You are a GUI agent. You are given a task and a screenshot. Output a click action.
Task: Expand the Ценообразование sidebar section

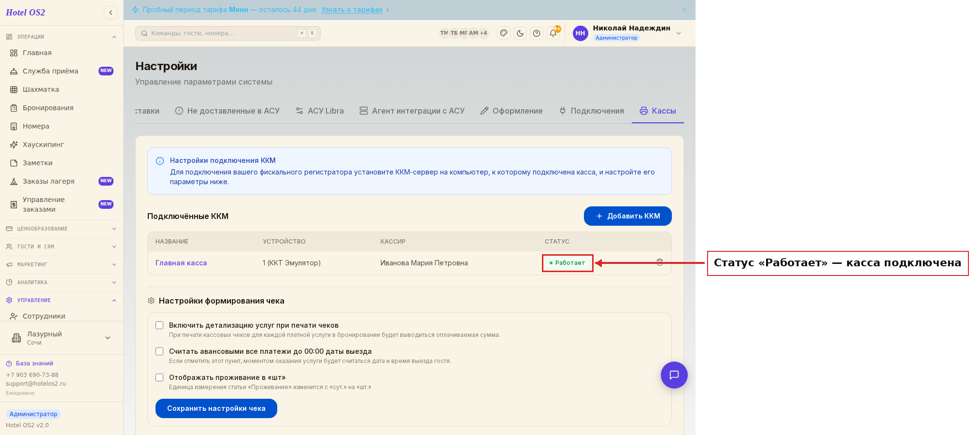61,229
